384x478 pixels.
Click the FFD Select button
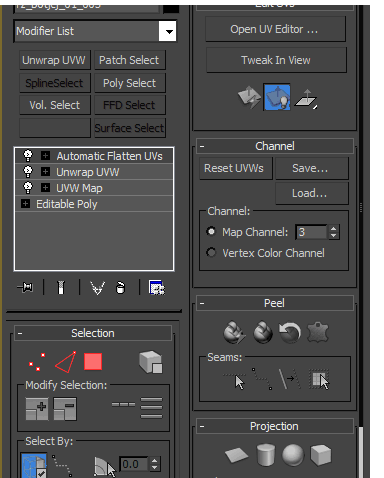click(x=130, y=105)
